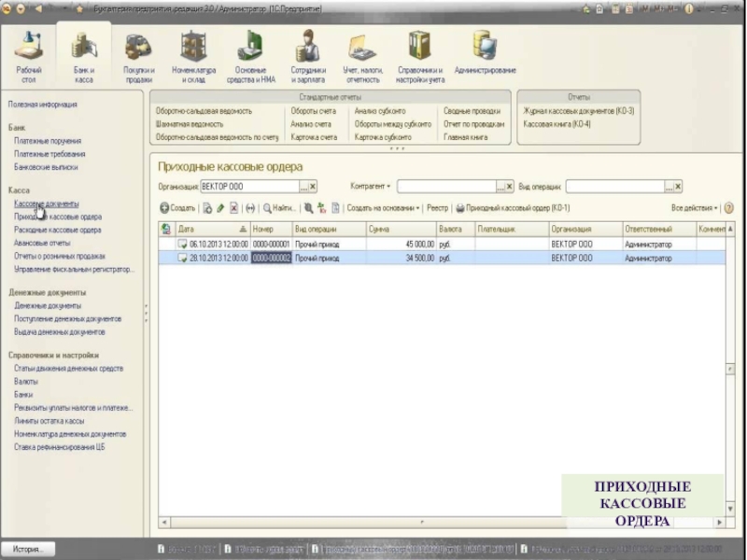Open Кассовая книга (КО-4) report

pyautogui.click(x=557, y=123)
